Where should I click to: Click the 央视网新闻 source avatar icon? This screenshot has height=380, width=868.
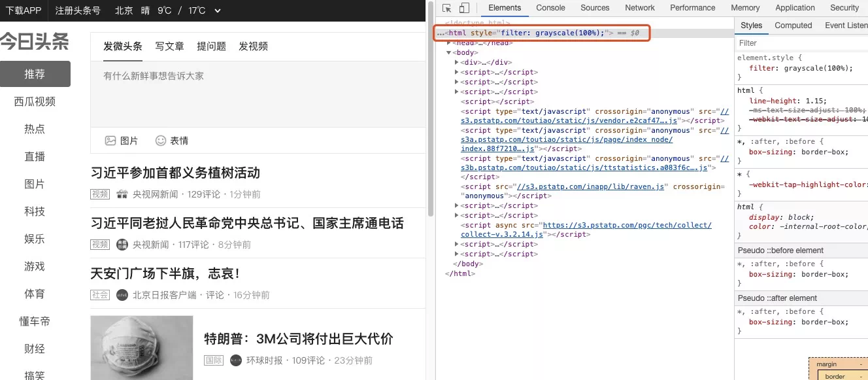pyautogui.click(x=122, y=194)
